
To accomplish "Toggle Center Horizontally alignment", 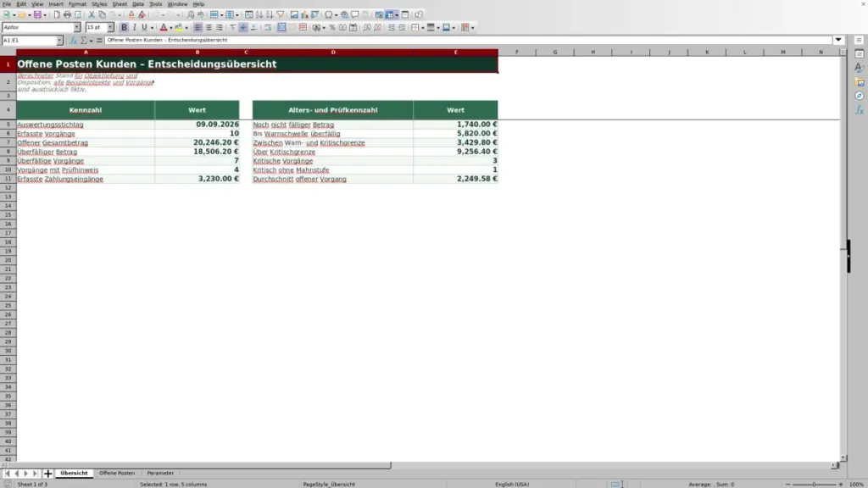I will point(209,28).
